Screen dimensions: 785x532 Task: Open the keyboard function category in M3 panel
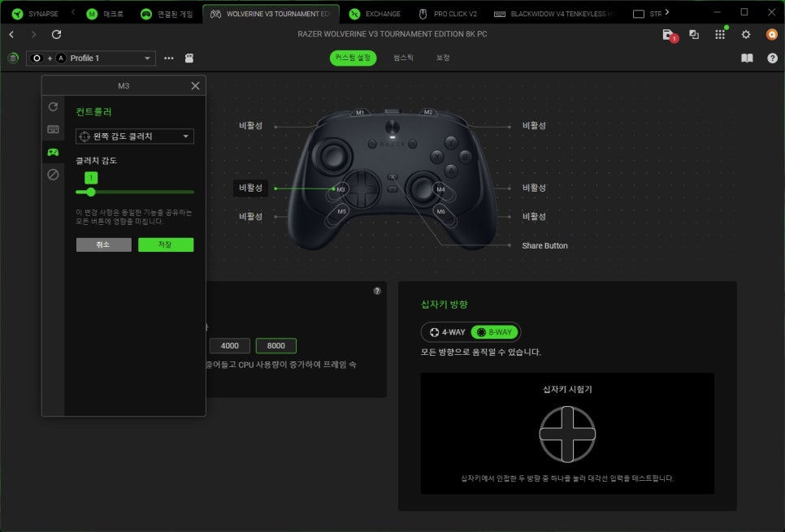coord(53,129)
